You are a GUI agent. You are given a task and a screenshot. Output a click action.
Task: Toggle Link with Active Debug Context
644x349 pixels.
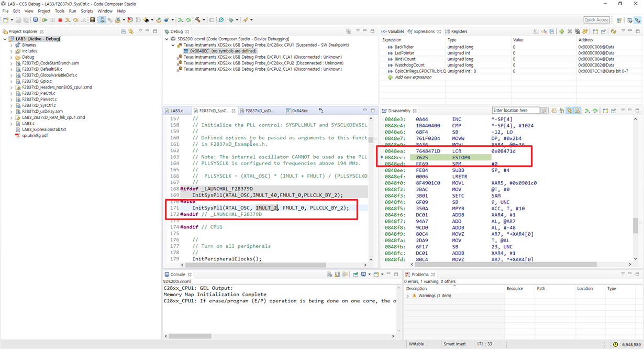tap(569, 111)
